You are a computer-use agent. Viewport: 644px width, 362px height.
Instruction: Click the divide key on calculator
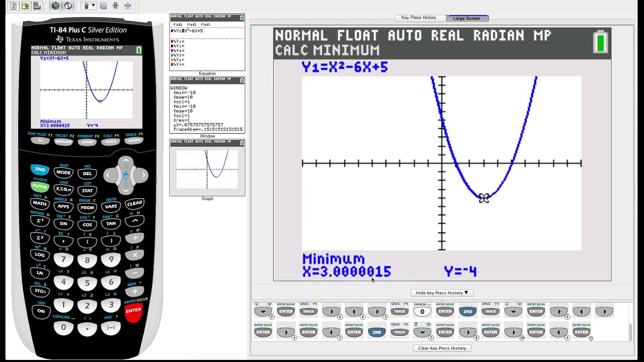coord(134,238)
